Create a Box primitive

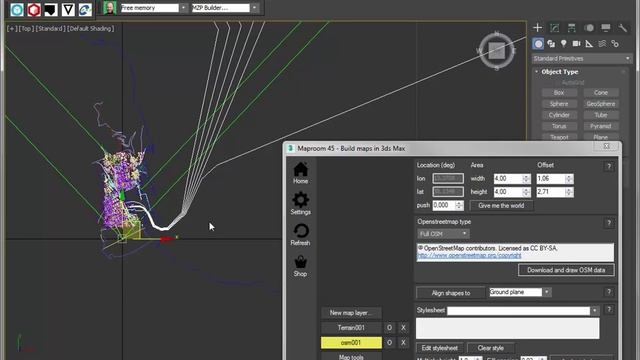click(559, 93)
